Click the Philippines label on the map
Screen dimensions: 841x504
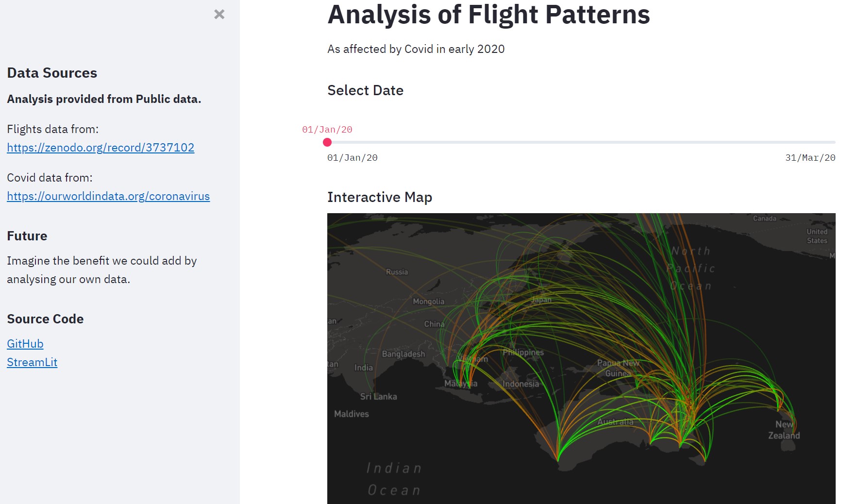click(x=523, y=353)
